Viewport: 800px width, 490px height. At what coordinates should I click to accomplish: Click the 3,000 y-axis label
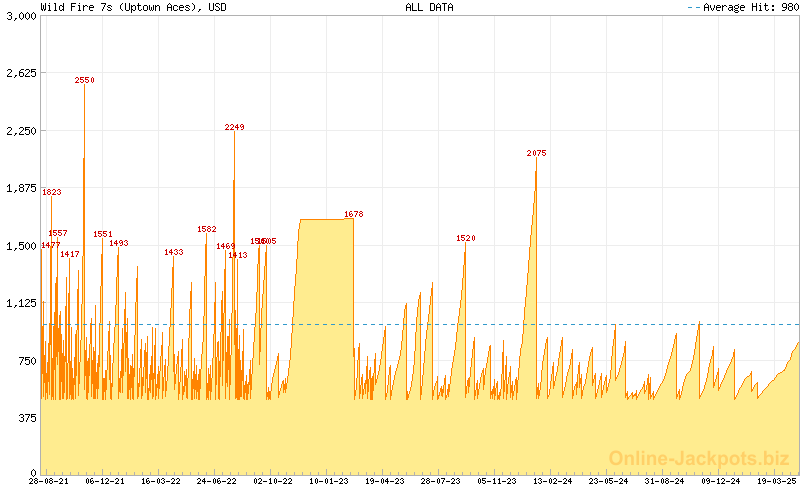tap(20, 16)
